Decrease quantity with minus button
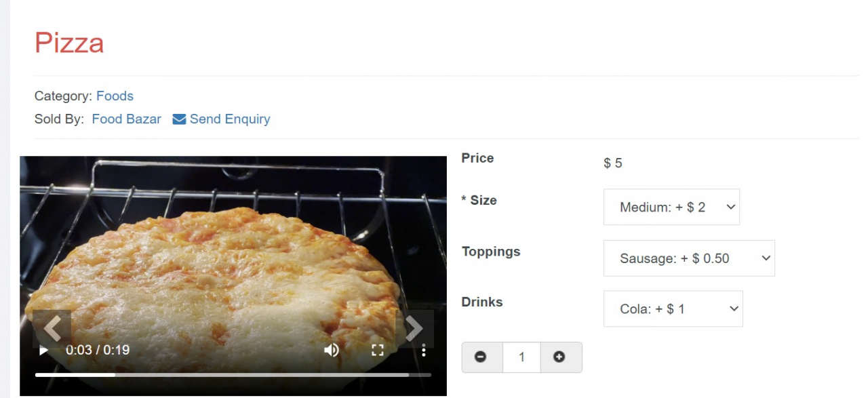The height and width of the screenshot is (398, 868). coord(481,357)
